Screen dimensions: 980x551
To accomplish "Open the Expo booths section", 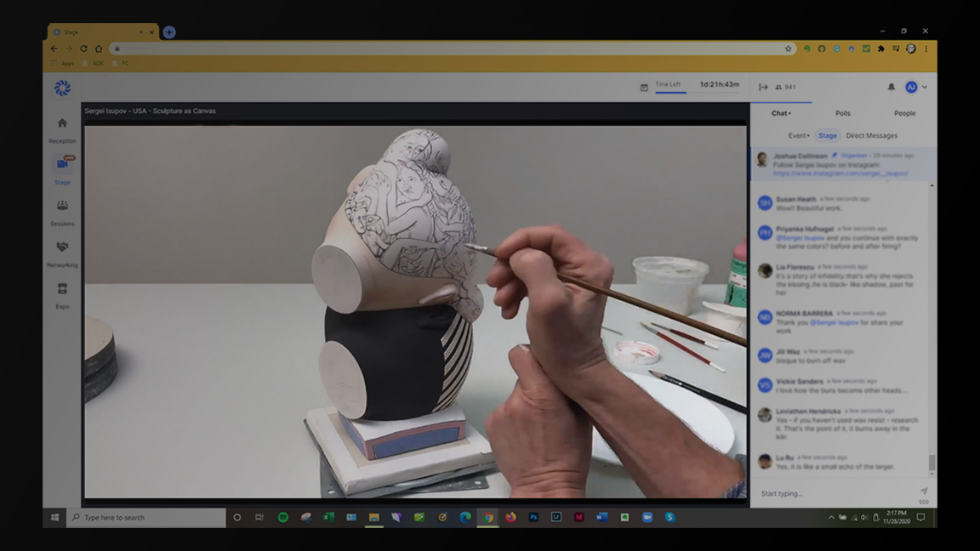I will [62, 296].
